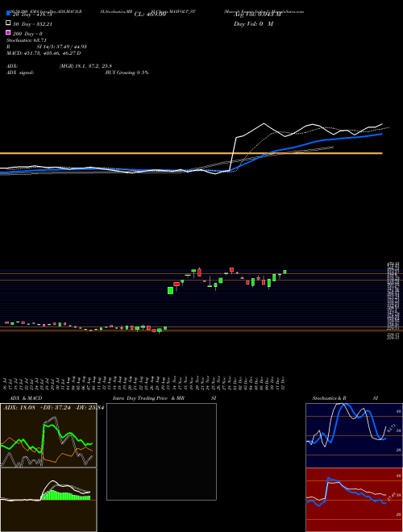Click the empty Intra Day Trading Price panel

point(161,451)
